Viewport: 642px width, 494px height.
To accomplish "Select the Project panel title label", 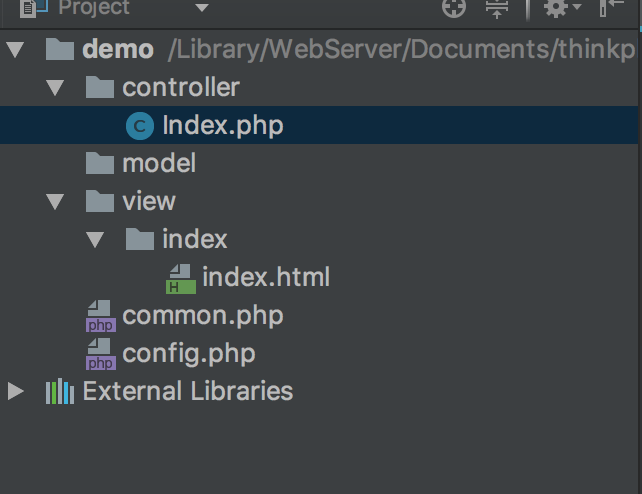I will 94,8.
